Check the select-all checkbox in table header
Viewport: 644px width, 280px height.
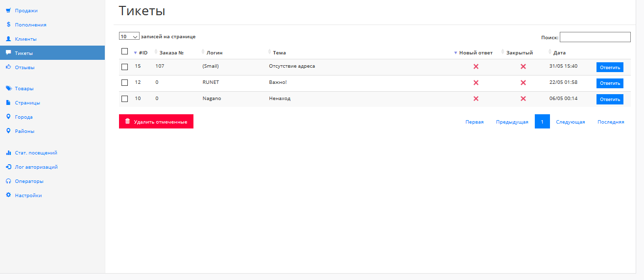click(124, 51)
